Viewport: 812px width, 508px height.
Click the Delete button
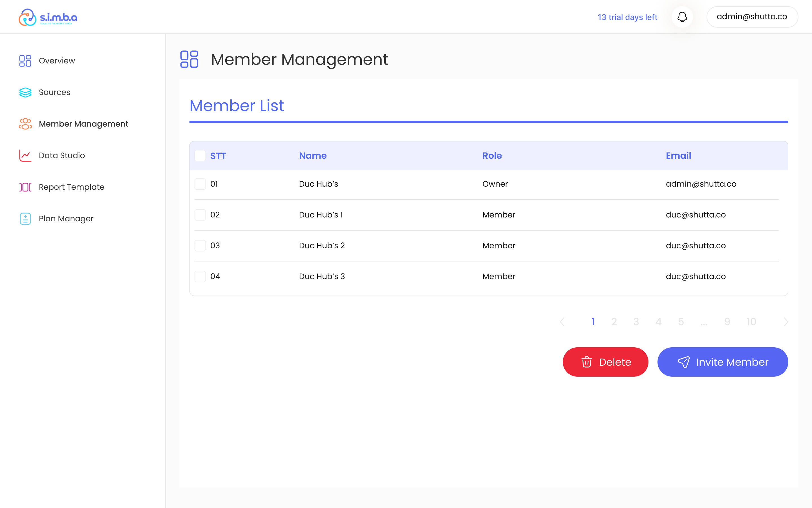(605, 362)
